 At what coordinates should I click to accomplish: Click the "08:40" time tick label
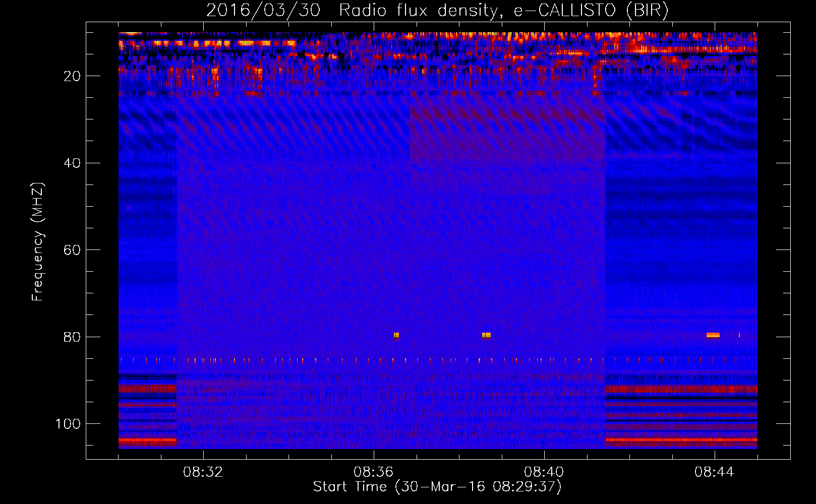544,472
